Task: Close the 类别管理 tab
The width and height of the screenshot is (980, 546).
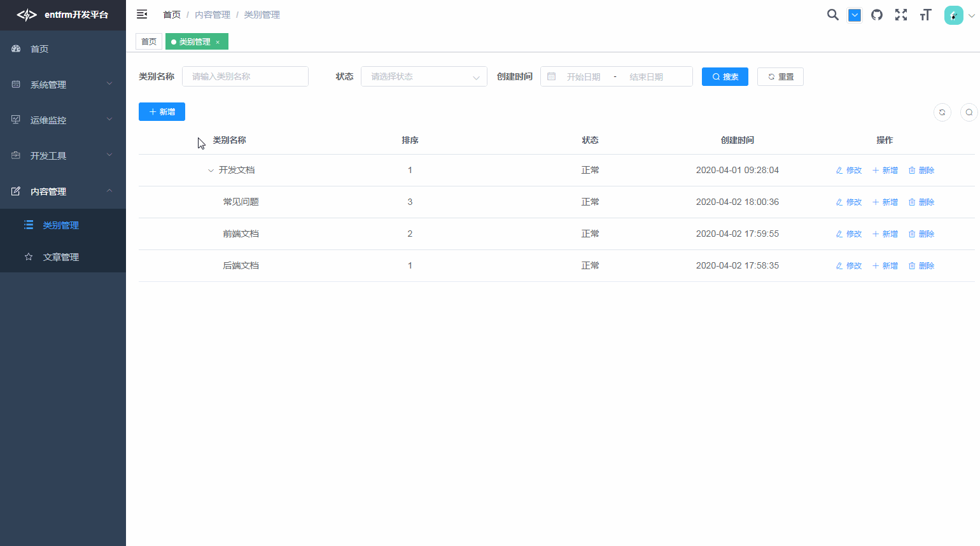Action: pyautogui.click(x=218, y=42)
